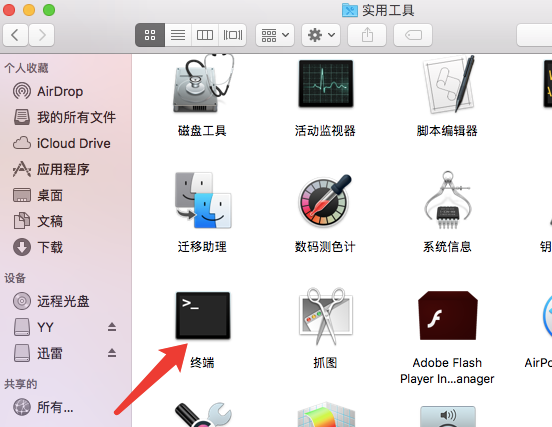Open the item arrangement dropdown
Image resolution: width=552 pixels, height=427 pixels.
[275, 35]
